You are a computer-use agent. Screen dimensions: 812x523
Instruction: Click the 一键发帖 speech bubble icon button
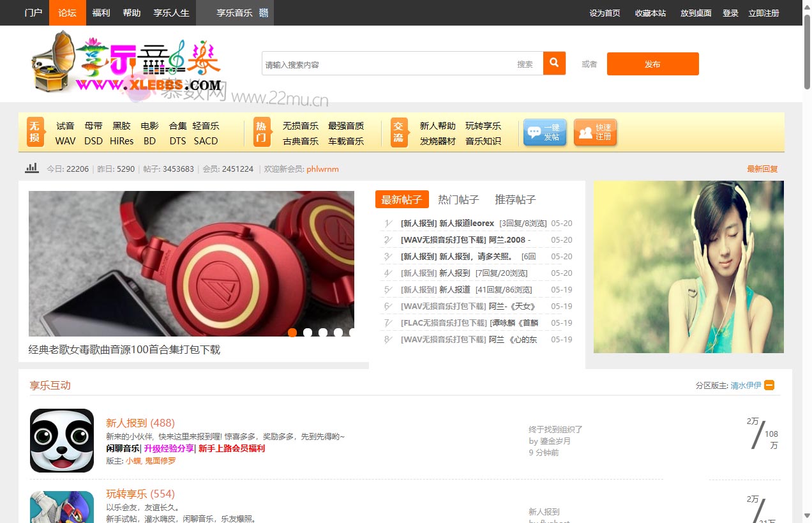545,132
